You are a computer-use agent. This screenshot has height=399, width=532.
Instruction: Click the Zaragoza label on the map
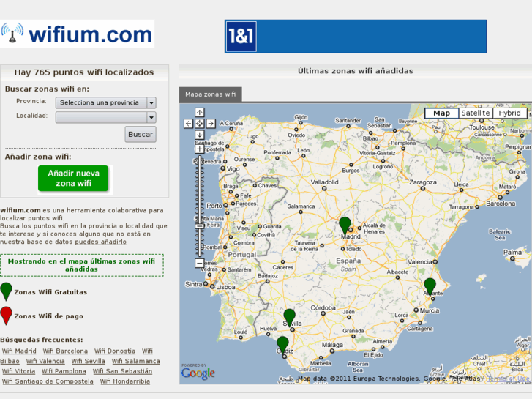pyautogui.click(x=423, y=182)
